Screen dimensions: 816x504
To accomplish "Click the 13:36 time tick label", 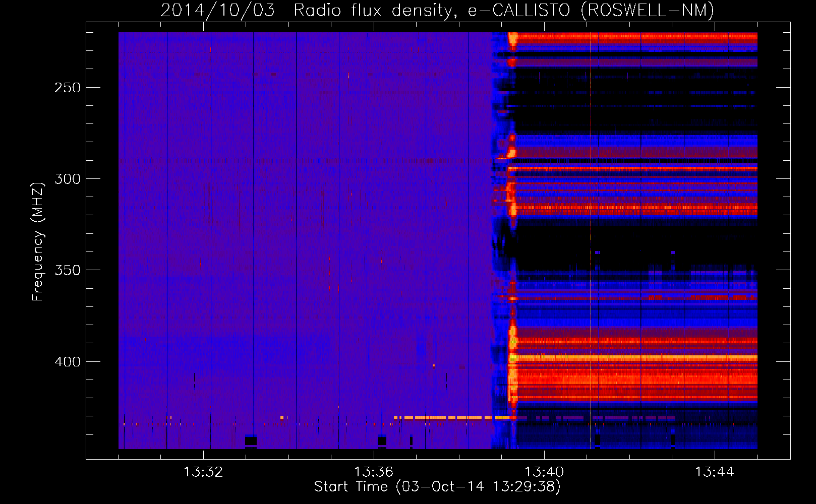I will [x=374, y=472].
